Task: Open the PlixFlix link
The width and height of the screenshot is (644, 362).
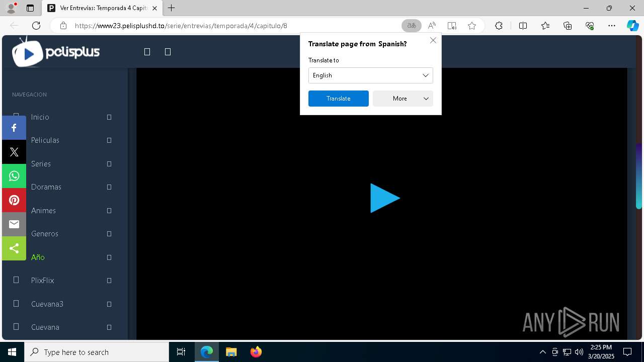Action: pyautogui.click(x=42, y=281)
